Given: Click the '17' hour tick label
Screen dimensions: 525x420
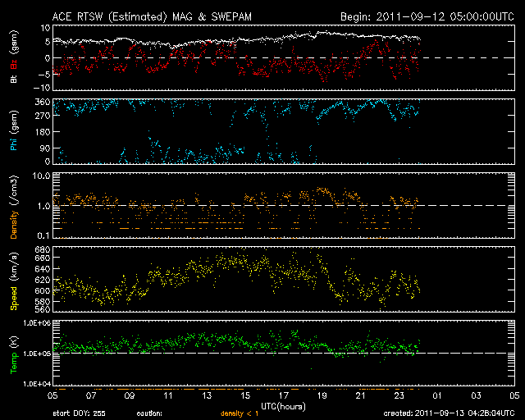Looking at the screenshot, I should pos(284,396).
